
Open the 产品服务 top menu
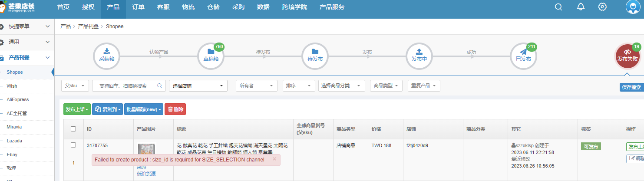tap(332, 7)
